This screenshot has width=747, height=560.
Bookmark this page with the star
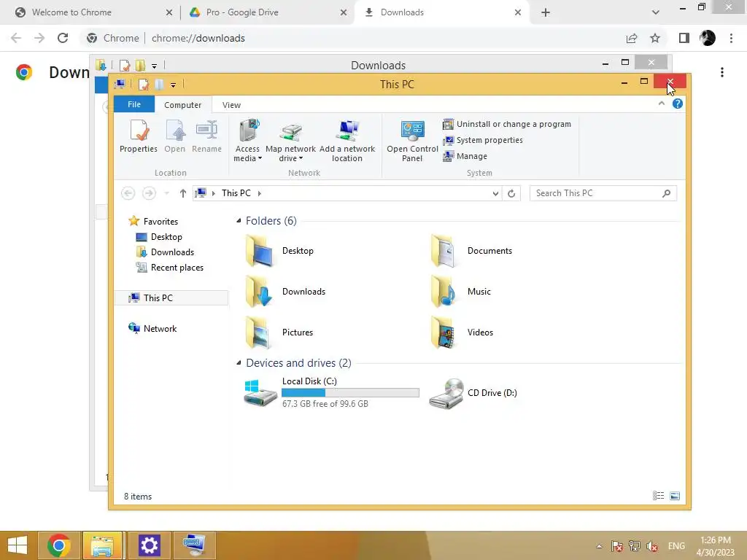point(655,38)
